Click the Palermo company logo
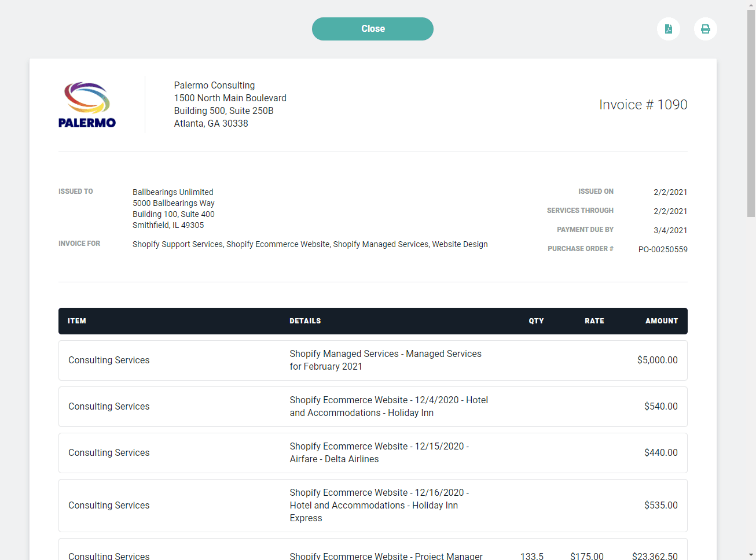 (87, 105)
